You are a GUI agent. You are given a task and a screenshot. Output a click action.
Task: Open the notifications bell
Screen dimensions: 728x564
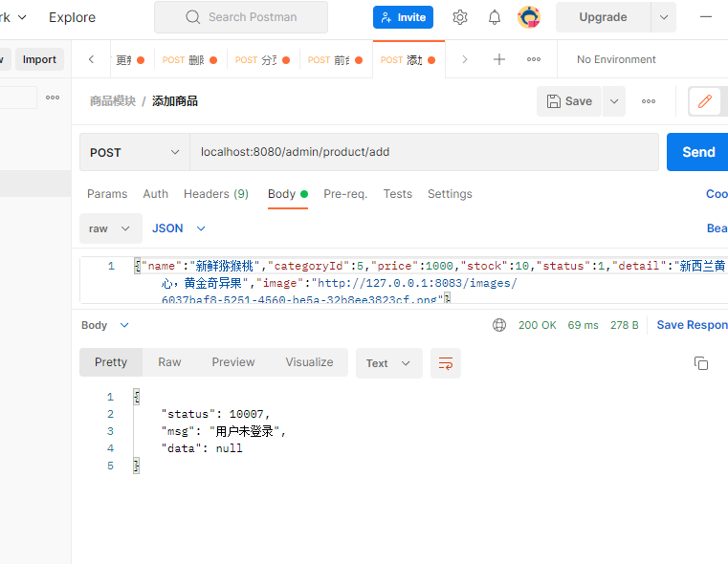coord(495,17)
